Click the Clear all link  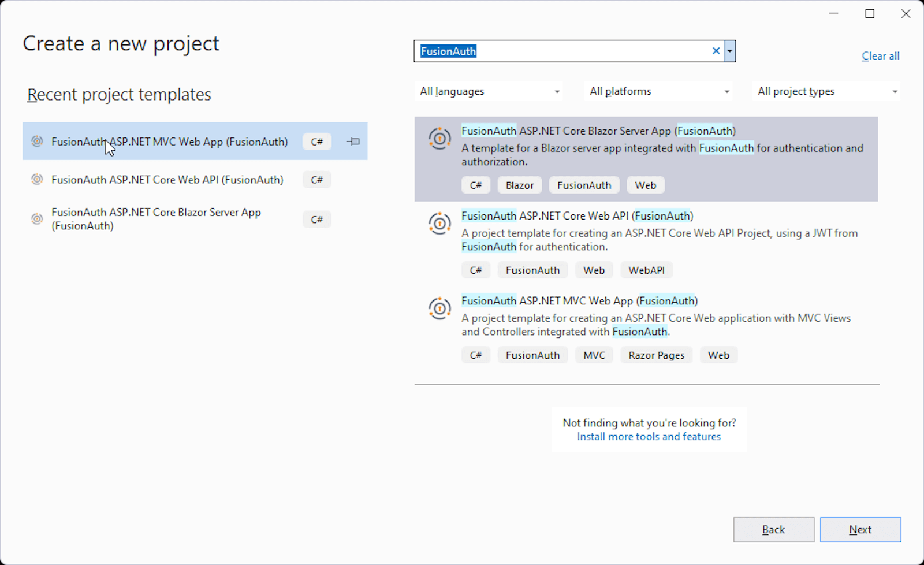tap(880, 56)
